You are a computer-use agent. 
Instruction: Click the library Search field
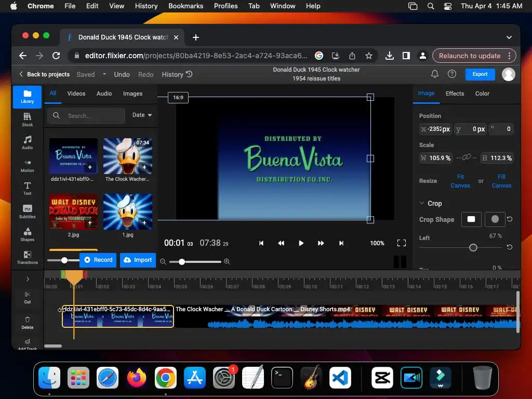(x=86, y=116)
